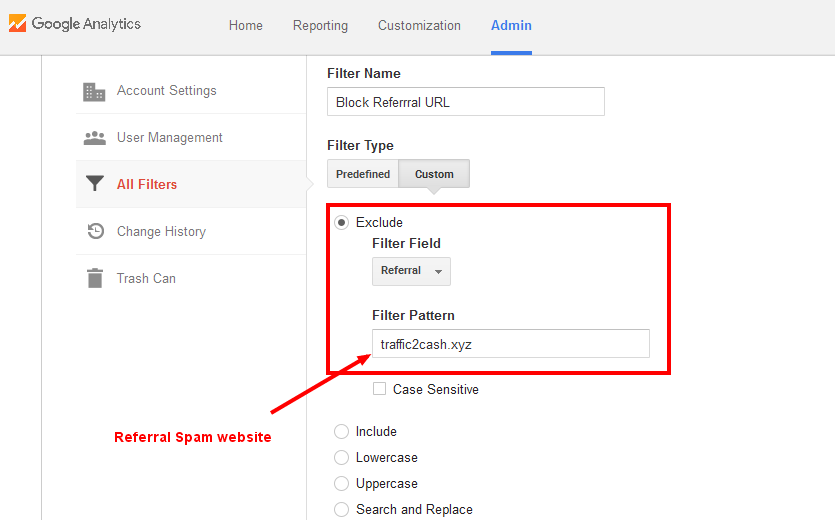835x520 pixels.
Task: Click the Google Analytics title text
Action: (86, 24)
